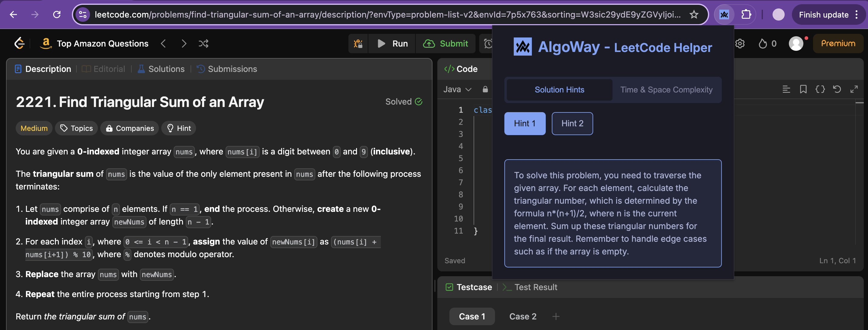Expand the problem Hint pill
This screenshot has height=330, width=868.
point(178,128)
